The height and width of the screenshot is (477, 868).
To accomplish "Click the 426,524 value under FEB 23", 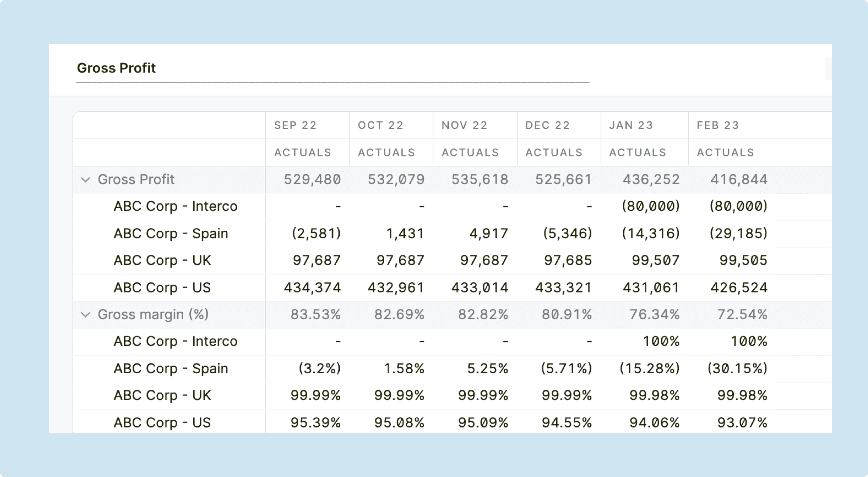I will [739, 287].
